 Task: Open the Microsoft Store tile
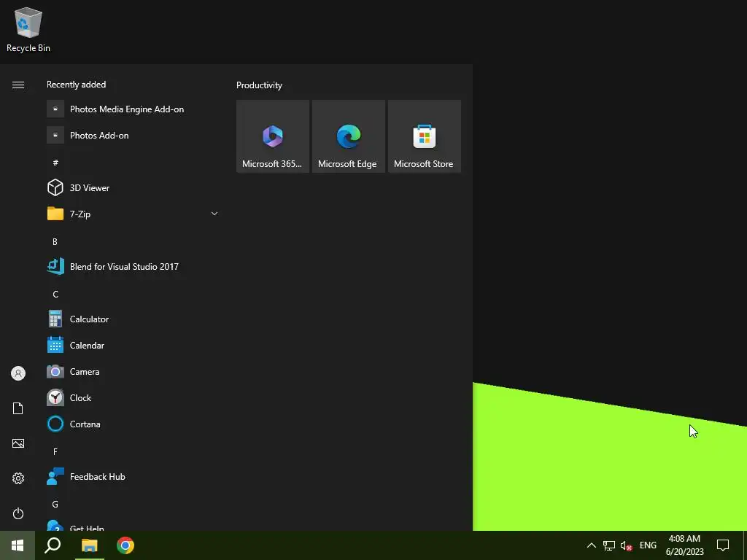pyautogui.click(x=424, y=136)
